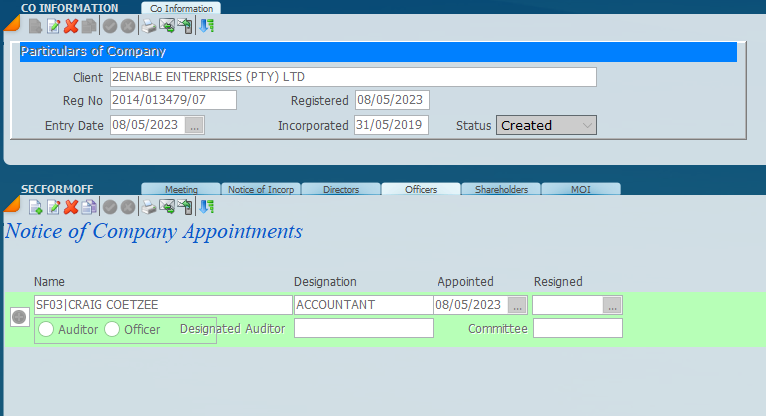Image resolution: width=766 pixels, height=416 pixels.
Task: Click the print icon in SECFORMOFF toolbar
Action: (149, 207)
